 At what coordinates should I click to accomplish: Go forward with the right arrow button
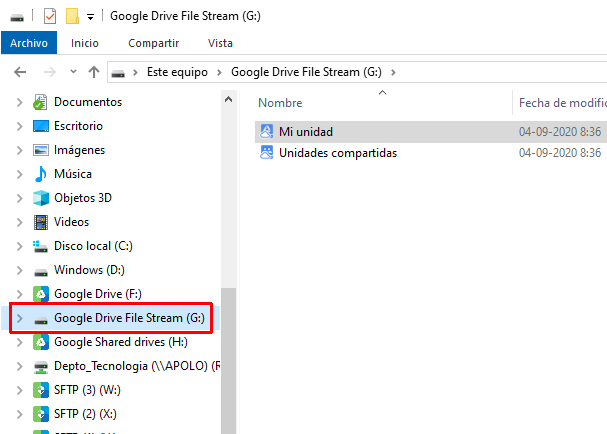[x=50, y=72]
